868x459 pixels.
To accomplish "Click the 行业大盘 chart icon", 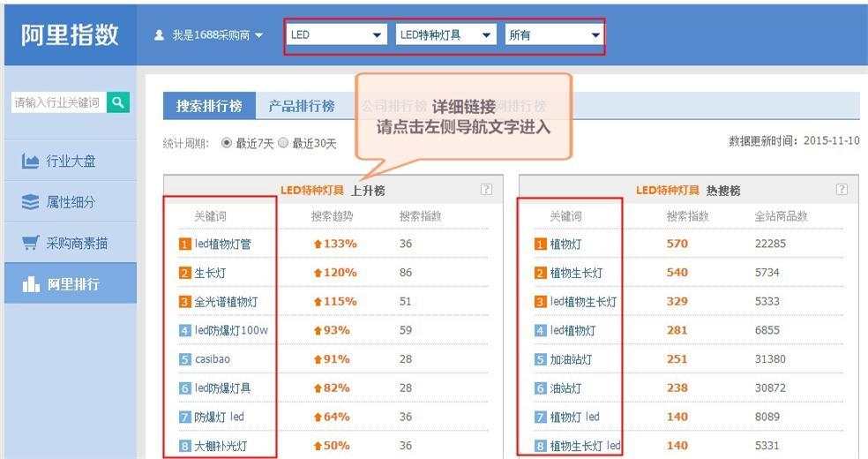I will click(30, 162).
